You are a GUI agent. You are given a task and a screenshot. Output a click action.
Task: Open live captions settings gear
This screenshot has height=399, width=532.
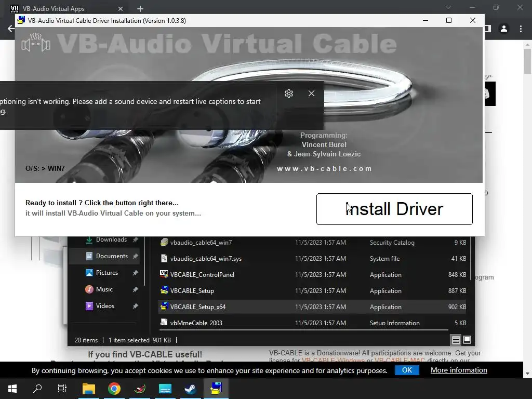pos(289,94)
